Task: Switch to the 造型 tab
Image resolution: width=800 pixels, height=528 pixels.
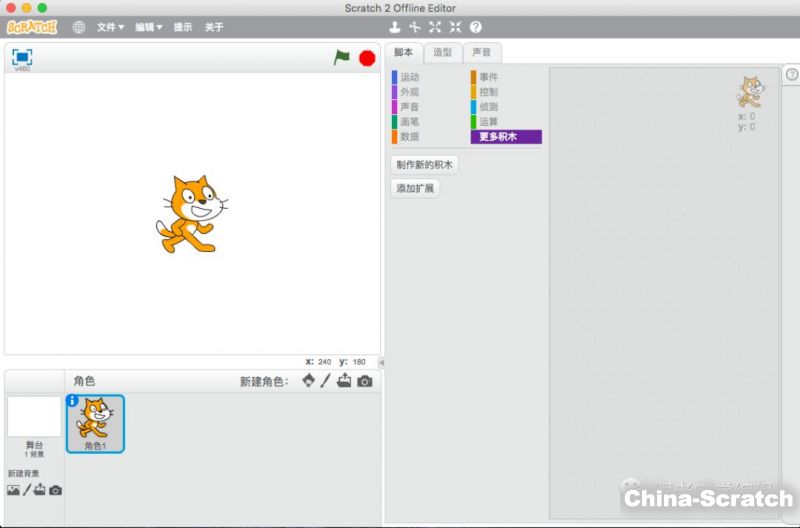Action: (442, 53)
